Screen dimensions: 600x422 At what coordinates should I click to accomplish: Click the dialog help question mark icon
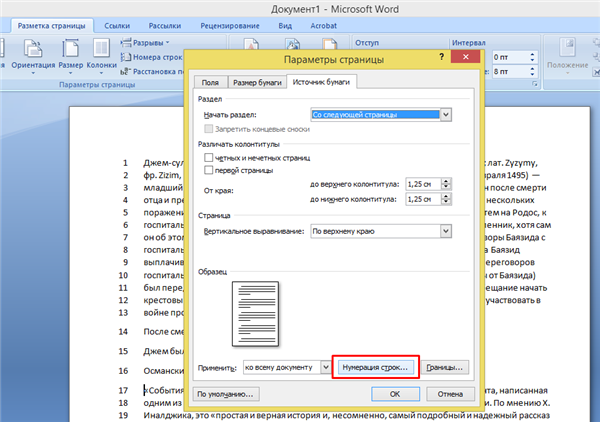pos(442,57)
